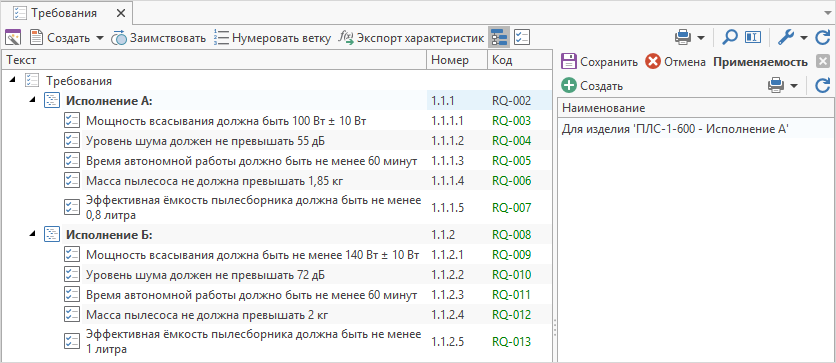Screen dimensions: 836x363
Task: Click the panel splitter grip handle
Action: [x=554, y=327]
